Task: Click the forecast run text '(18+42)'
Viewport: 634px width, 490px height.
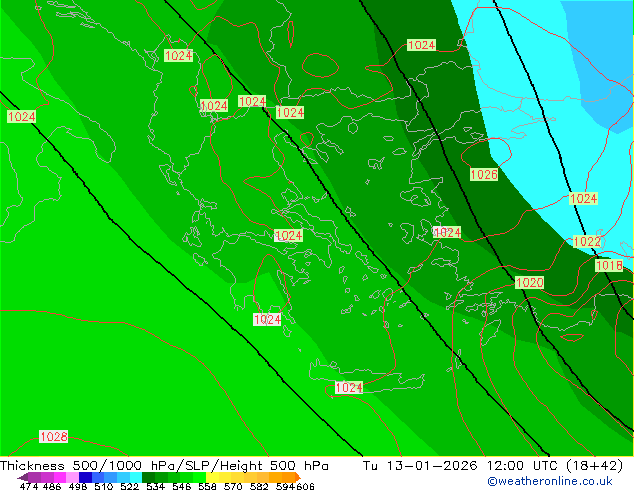Action: (x=594, y=466)
